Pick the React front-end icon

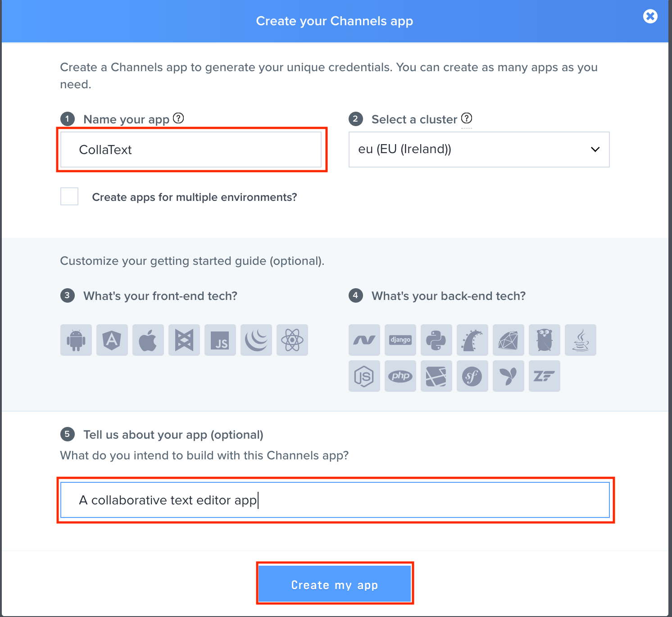click(x=292, y=340)
